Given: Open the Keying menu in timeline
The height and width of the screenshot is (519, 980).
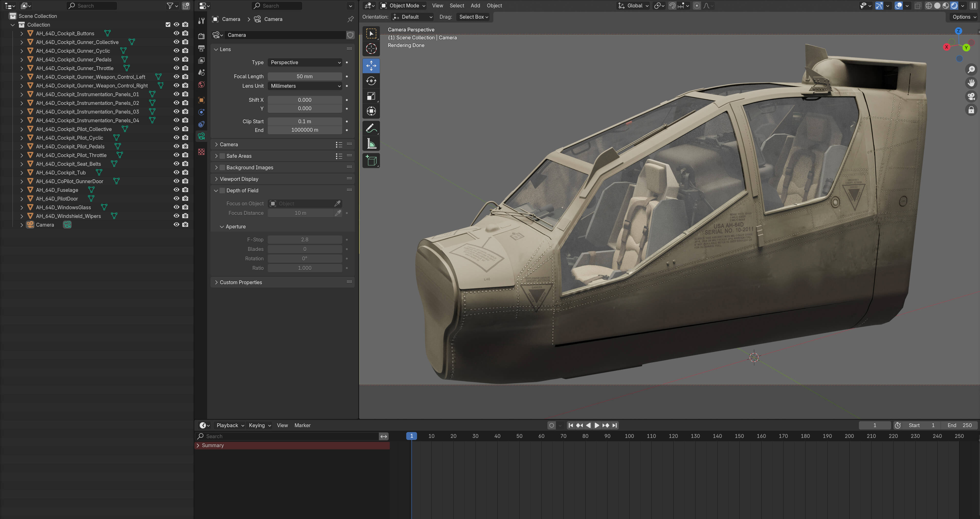Looking at the screenshot, I should (260, 425).
